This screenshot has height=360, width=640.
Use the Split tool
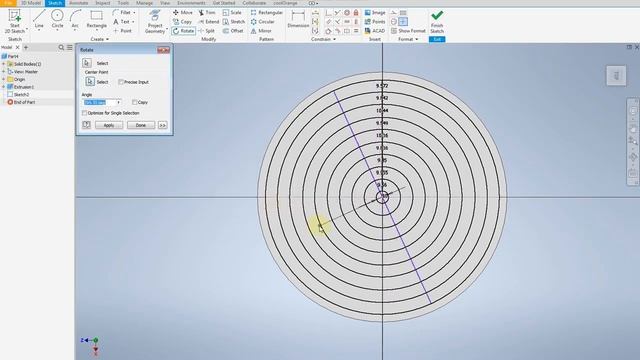coord(207,31)
